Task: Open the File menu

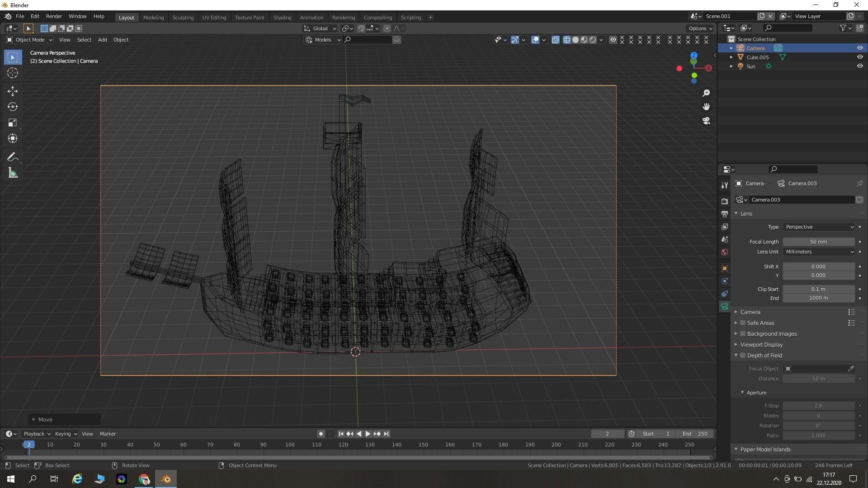Action: pyautogui.click(x=20, y=16)
